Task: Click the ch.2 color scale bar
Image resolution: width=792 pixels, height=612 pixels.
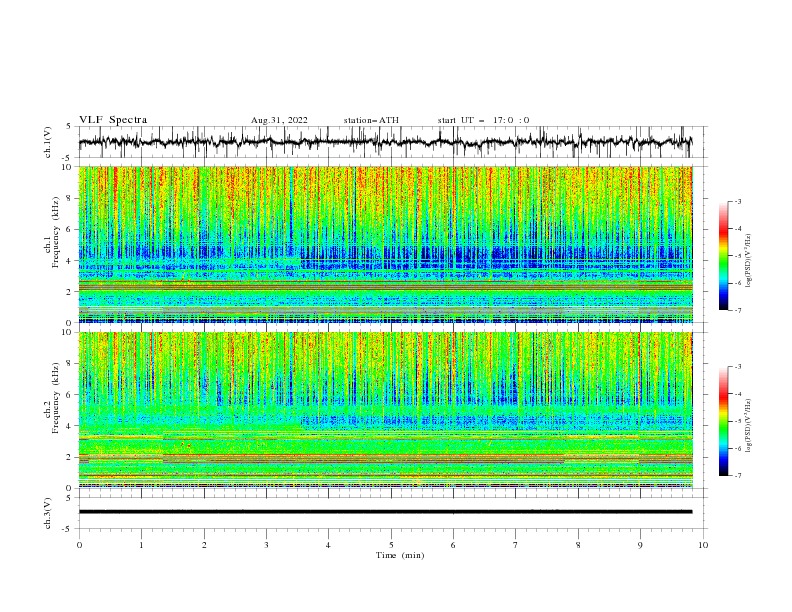Action: [723, 421]
